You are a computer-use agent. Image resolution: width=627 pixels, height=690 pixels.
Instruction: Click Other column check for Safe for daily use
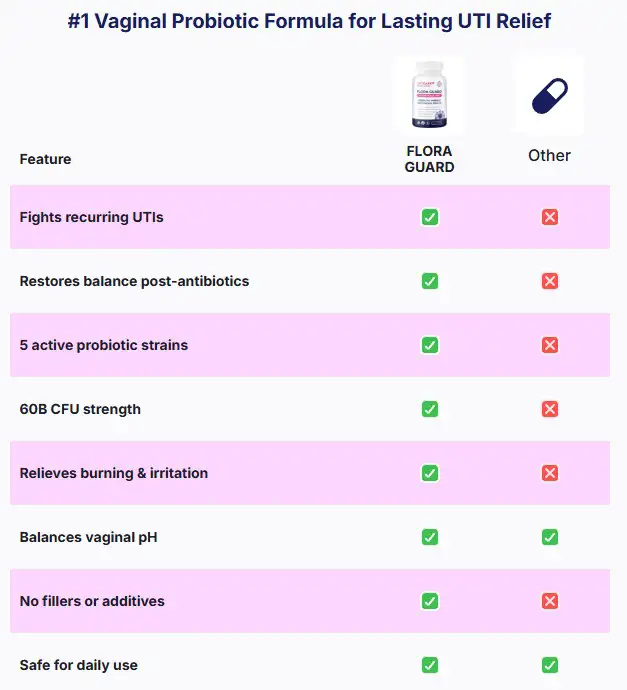tap(549, 665)
